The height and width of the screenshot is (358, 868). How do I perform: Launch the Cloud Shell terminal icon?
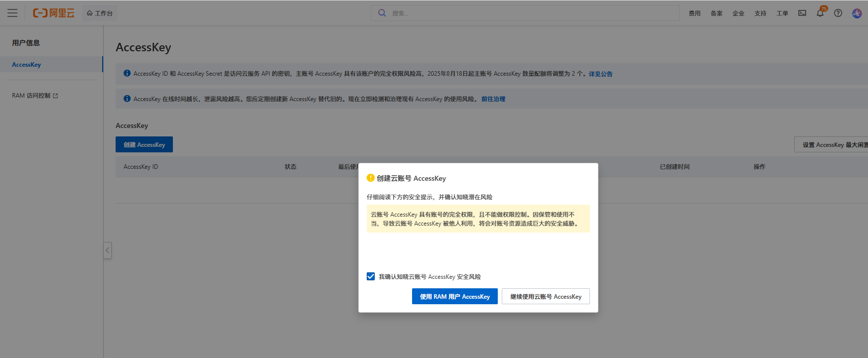point(802,13)
